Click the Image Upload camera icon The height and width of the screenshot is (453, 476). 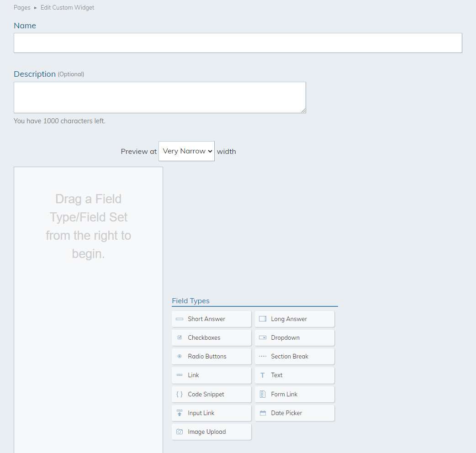pyautogui.click(x=180, y=432)
